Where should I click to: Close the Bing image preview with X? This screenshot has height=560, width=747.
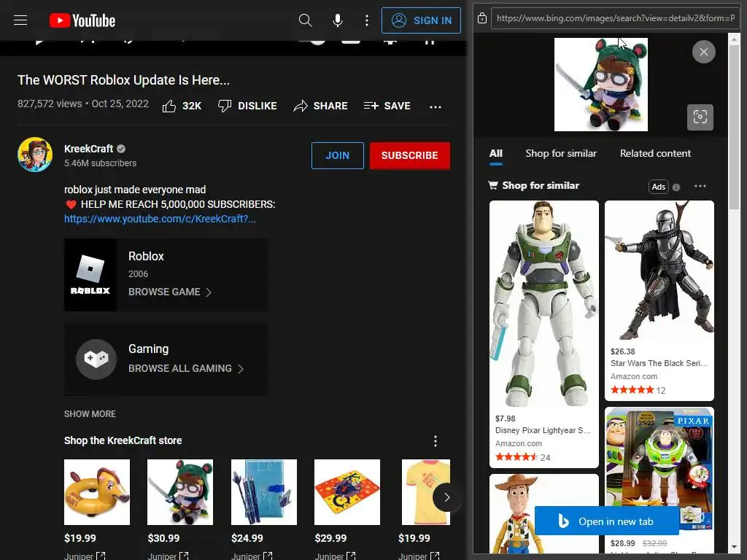[x=704, y=52]
